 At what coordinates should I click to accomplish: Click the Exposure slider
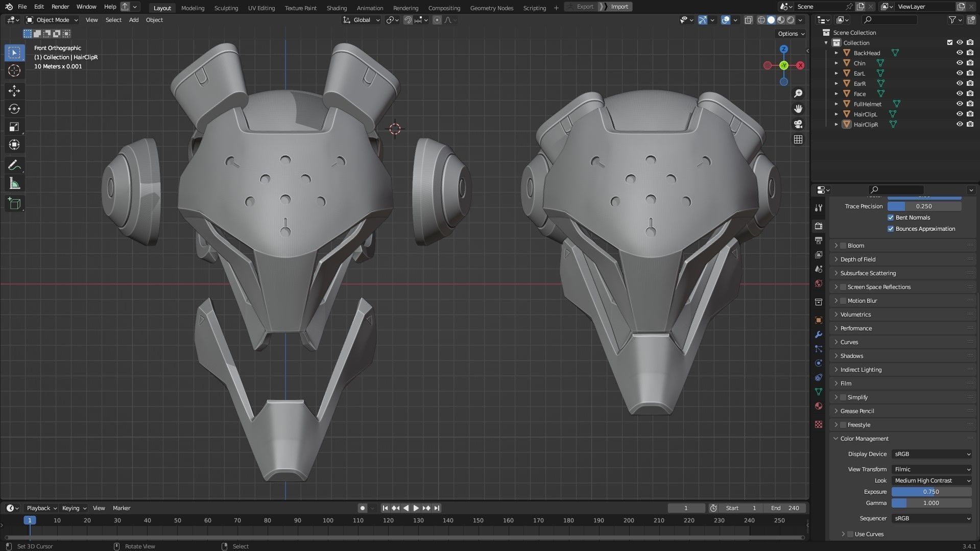coord(931,492)
